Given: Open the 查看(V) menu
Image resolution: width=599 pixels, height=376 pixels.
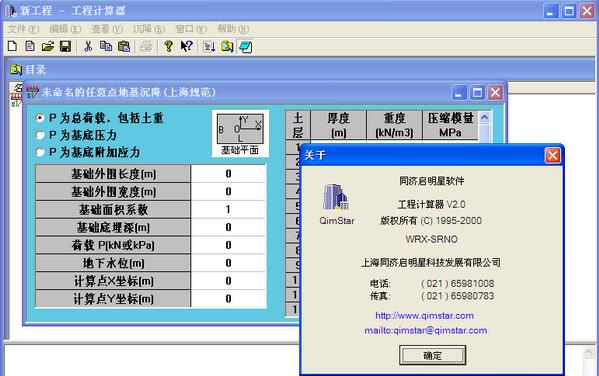Looking at the screenshot, I should point(107,29).
